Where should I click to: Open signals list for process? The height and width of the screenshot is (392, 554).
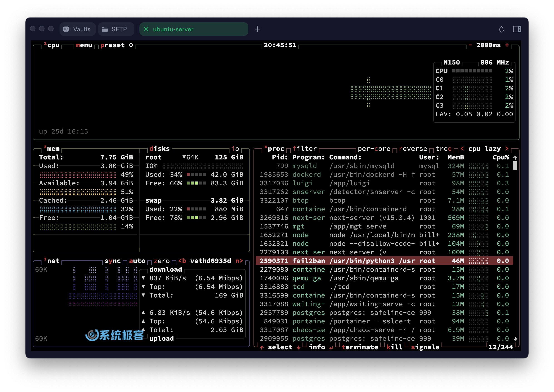pyautogui.click(x=425, y=347)
